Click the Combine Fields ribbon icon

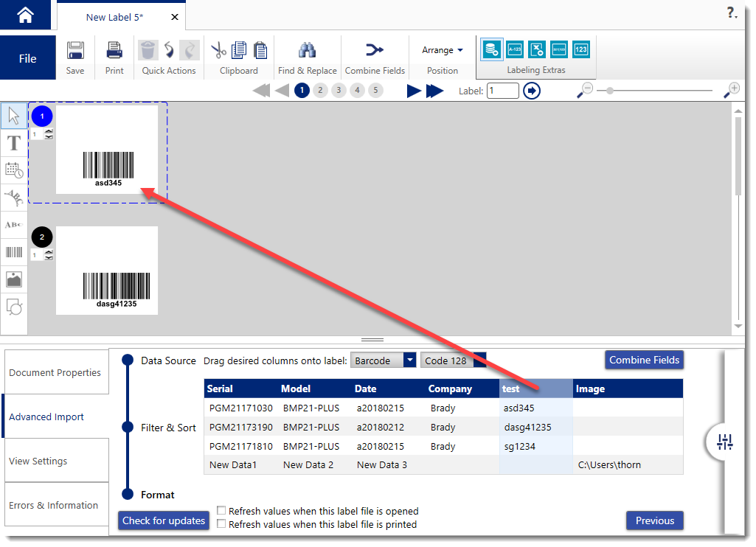coord(375,49)
